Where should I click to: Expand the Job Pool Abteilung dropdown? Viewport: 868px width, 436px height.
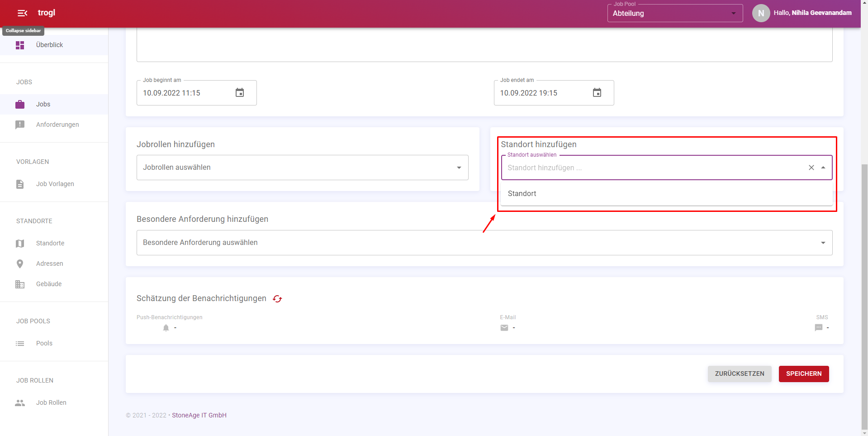click(733, 14)
